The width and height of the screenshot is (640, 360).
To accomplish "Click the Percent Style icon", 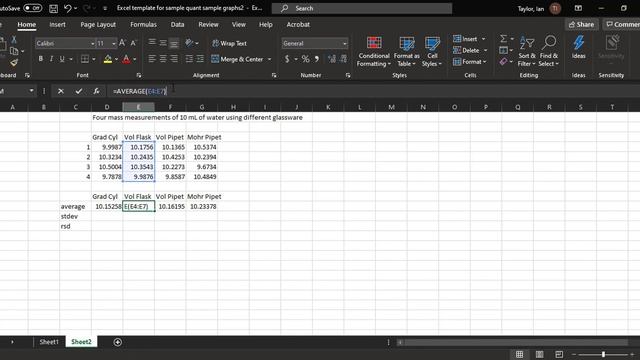I will pyautogui.click(x=305, y=60).
